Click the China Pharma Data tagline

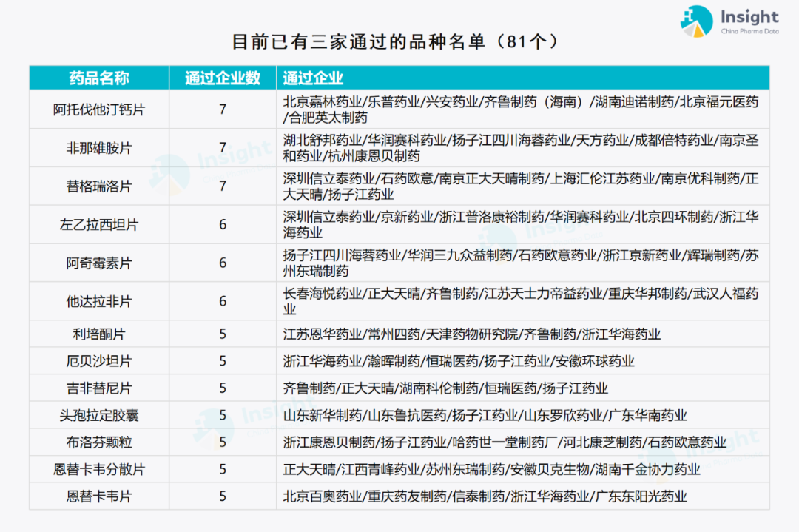(749, 31)
